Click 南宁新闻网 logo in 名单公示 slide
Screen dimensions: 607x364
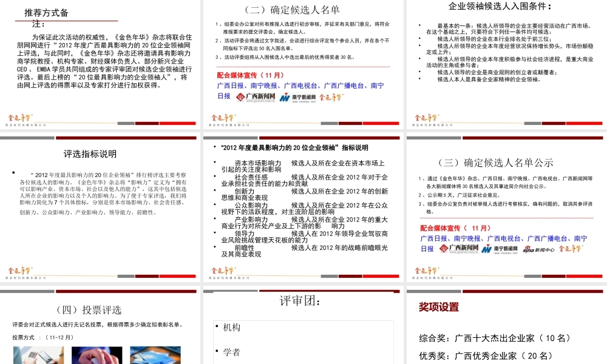coord(500,249)
